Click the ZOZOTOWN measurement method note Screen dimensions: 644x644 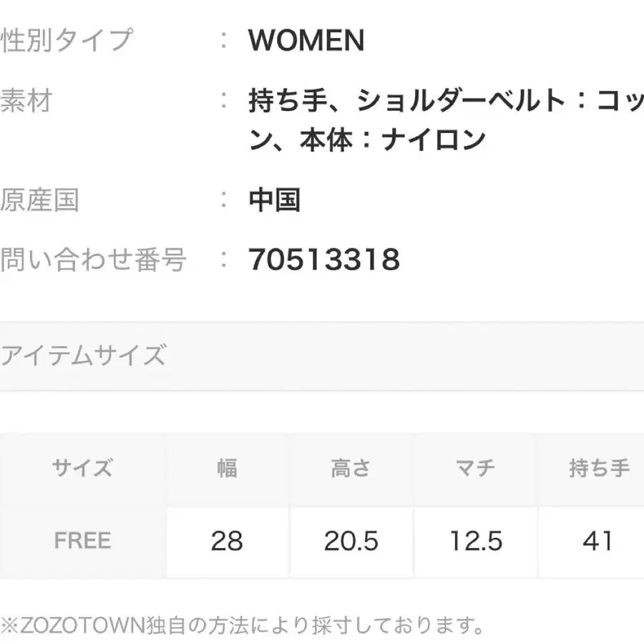coord(243,626)
